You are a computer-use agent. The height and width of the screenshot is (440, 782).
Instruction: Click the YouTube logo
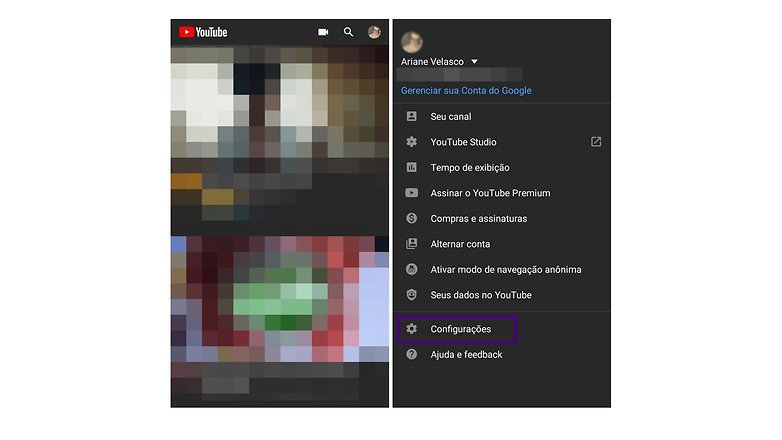click(x=203, y=32)
